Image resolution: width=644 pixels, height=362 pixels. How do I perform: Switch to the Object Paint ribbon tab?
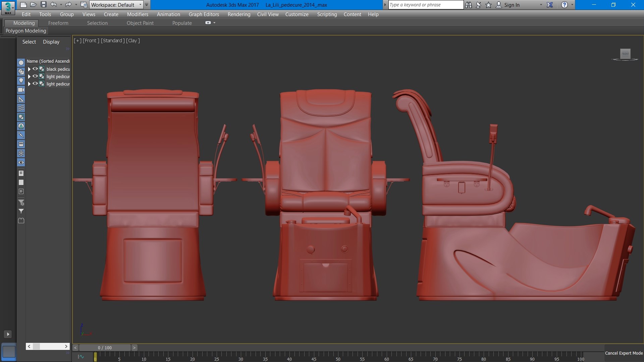pyautogui.click(x=140, y=23)
